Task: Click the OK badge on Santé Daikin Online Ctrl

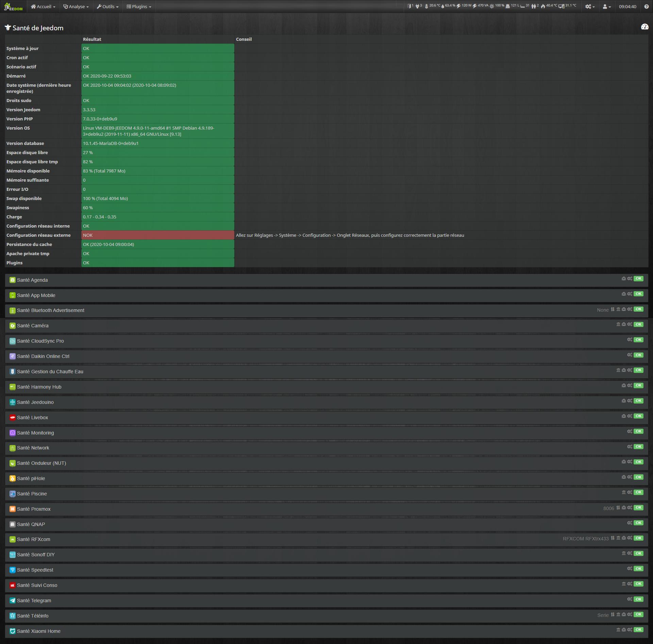Action: pos(638,355)
